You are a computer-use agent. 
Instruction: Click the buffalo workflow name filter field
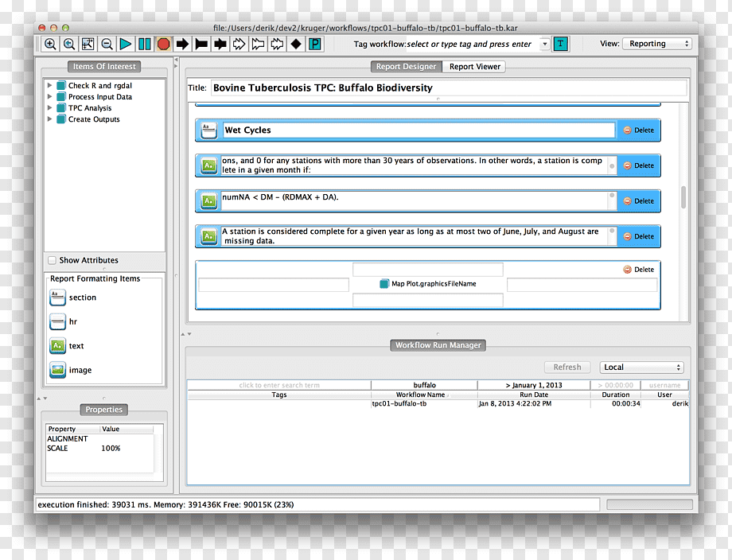(424, 386)
